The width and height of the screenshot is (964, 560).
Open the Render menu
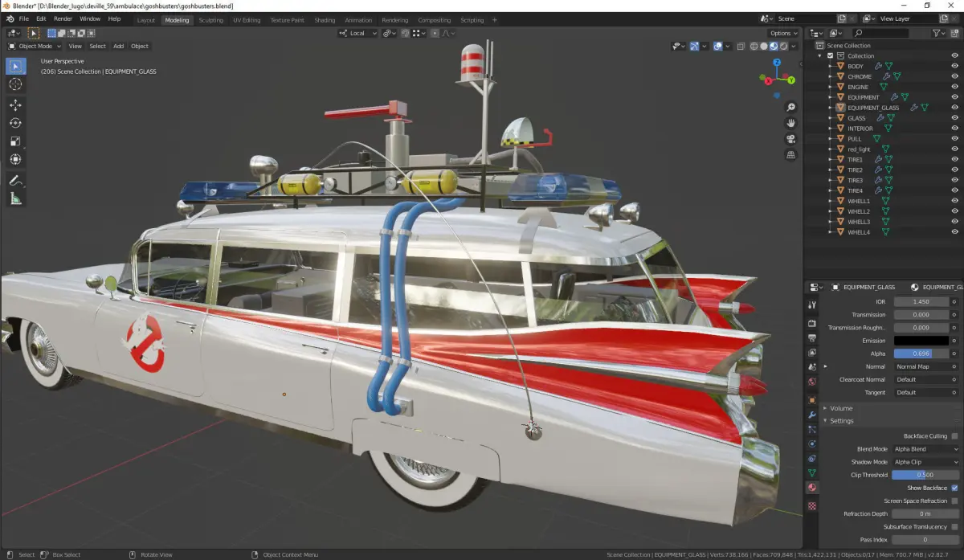click(x=63, y=18)
